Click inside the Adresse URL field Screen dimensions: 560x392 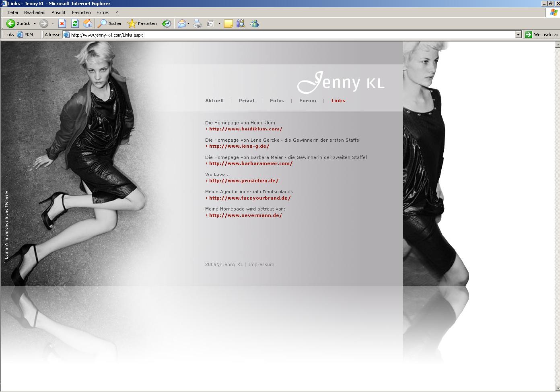(282, 35)
